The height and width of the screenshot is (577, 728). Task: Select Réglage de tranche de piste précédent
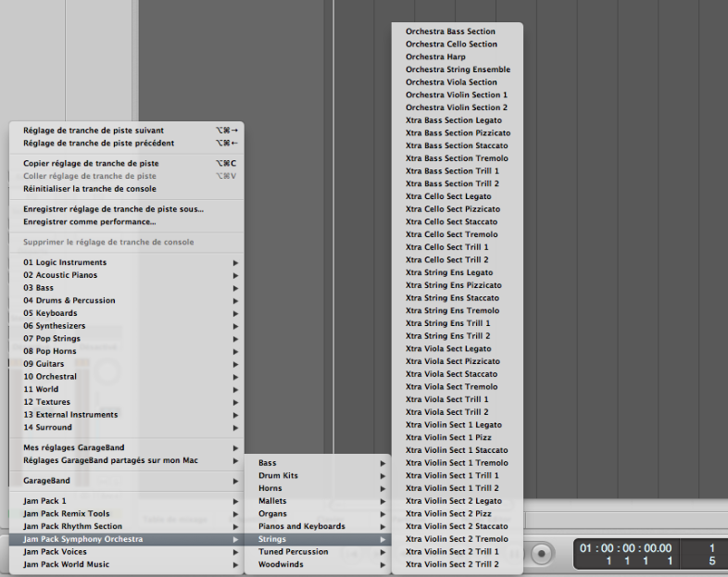[126, 143]
